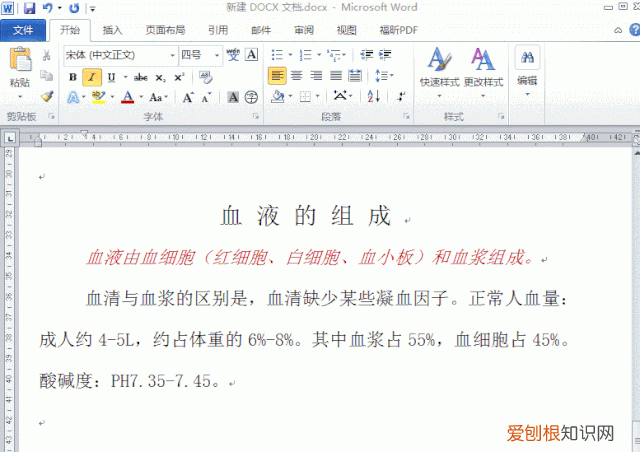Screen dimensions: 640x452
Task: Click the Clear Formatting eraser icon
Action: pyautogui.click(x=205, y=77)
